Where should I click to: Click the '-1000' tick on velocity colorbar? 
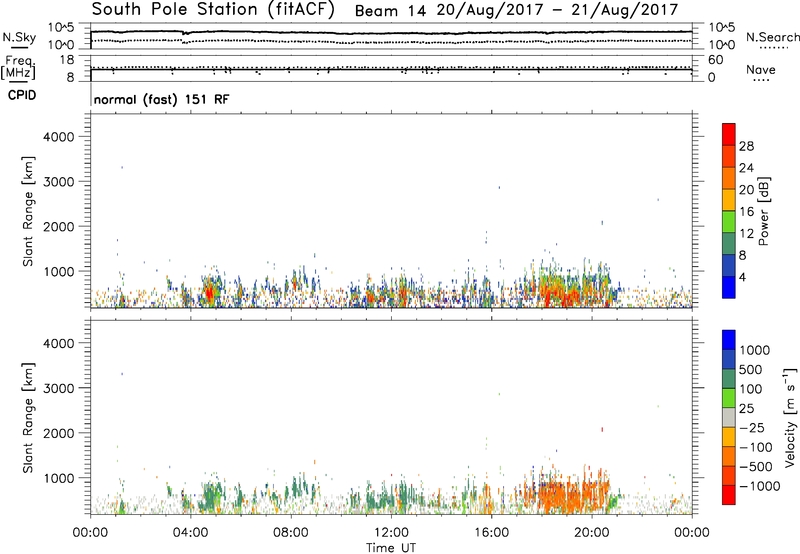coord(759,486)
